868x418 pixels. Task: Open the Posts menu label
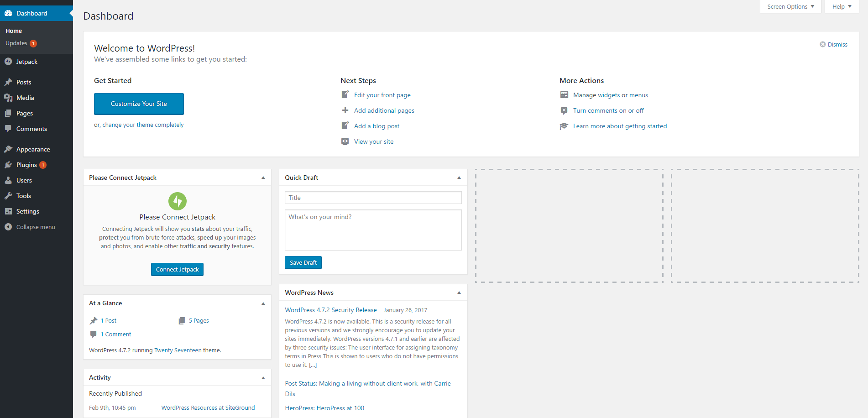click(24, 82)
